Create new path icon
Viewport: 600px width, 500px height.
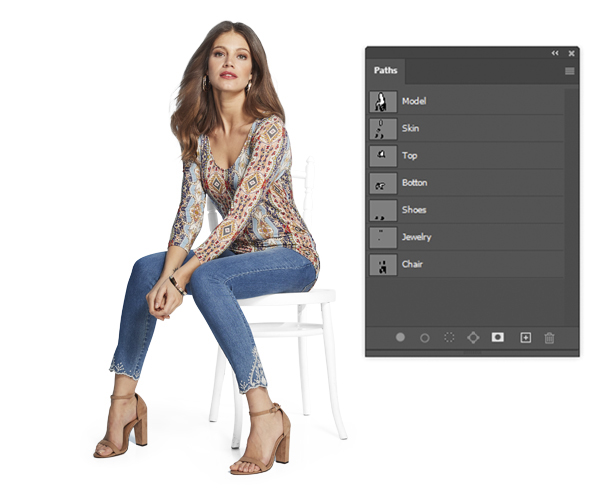pyautogui.click(x=525, y=337)
